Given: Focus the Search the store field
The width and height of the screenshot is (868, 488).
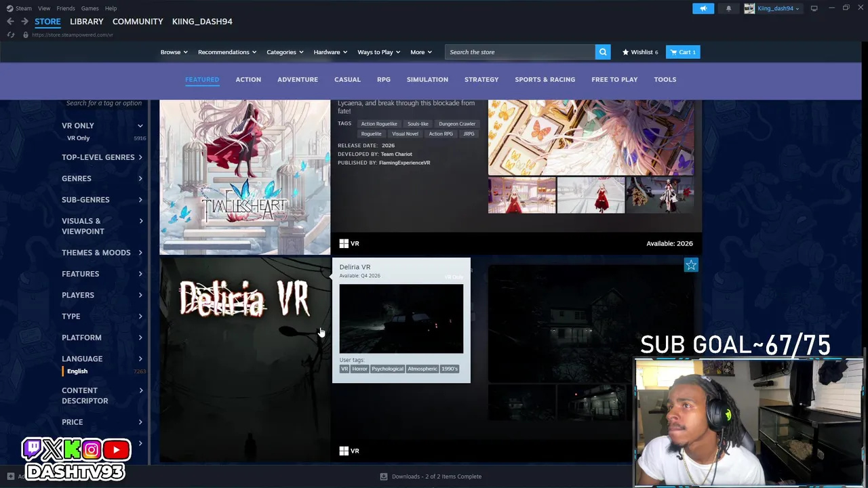Looking at the screenshot, I should 520,52.
